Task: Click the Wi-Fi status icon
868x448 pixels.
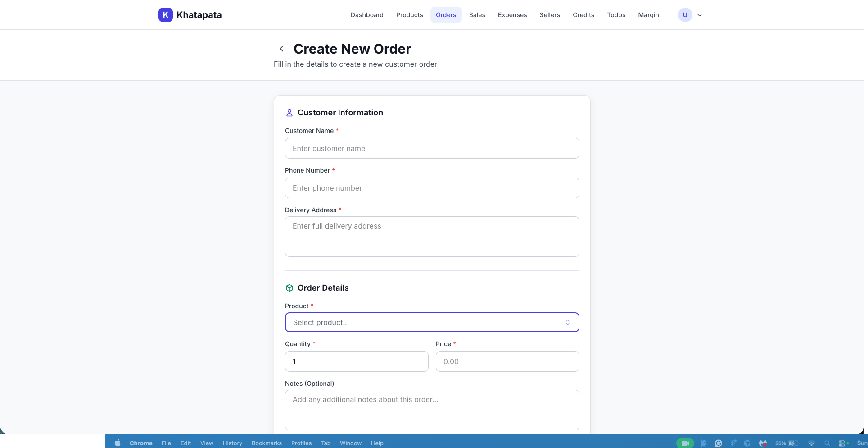Action: point(812,443)
